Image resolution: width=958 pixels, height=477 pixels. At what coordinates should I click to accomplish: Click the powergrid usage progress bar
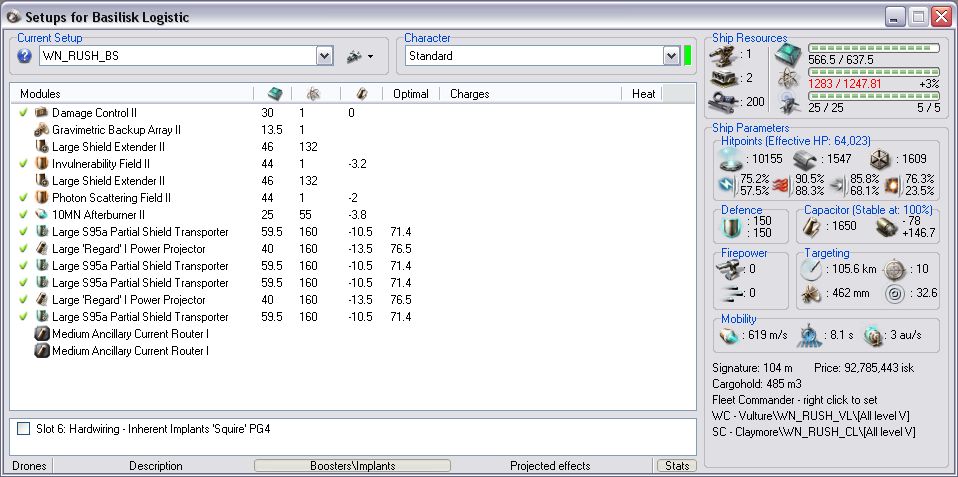(x=874, y=72)
